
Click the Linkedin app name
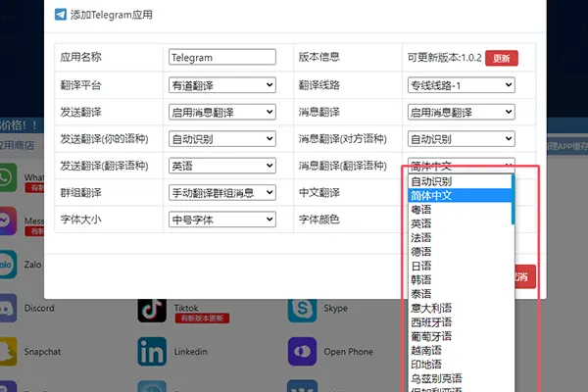click(190, 352)
